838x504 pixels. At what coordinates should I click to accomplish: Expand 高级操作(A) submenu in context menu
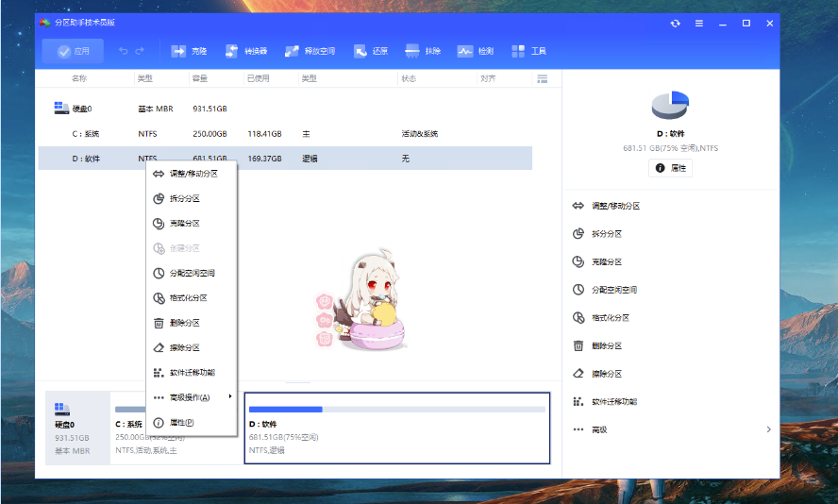tap(192, 397)
